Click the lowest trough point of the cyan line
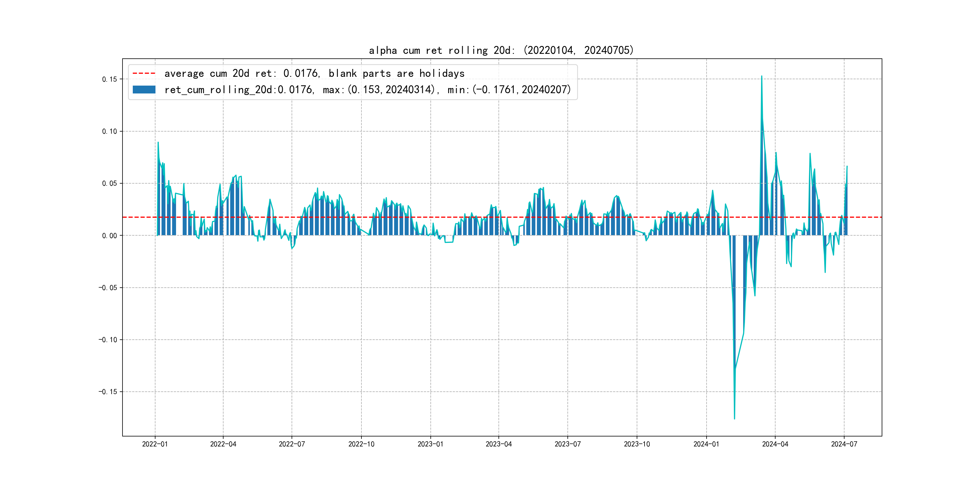The width and height of the screenshot is (980, 490). click(734, 419)
